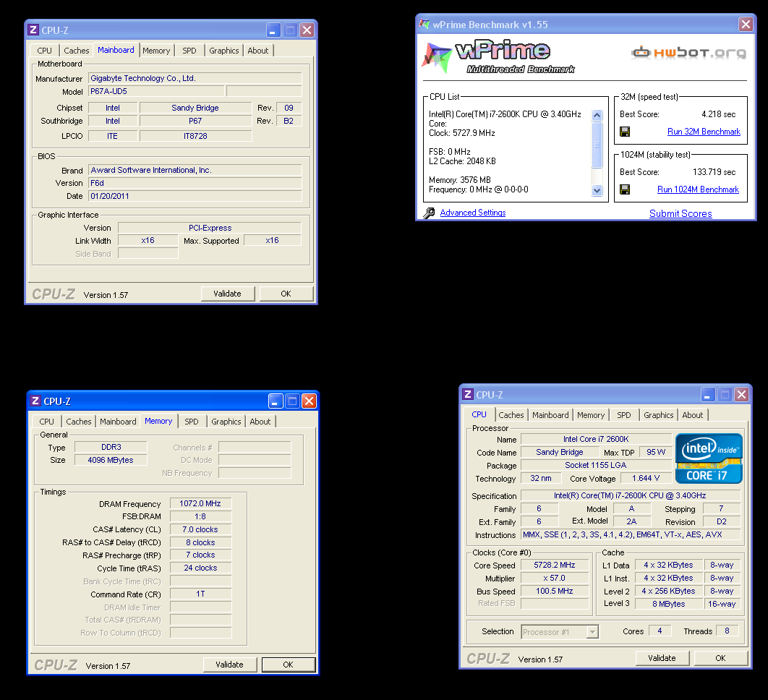
Task: Click Run 32M Benchmark link
Action: [x=704, y=132]
